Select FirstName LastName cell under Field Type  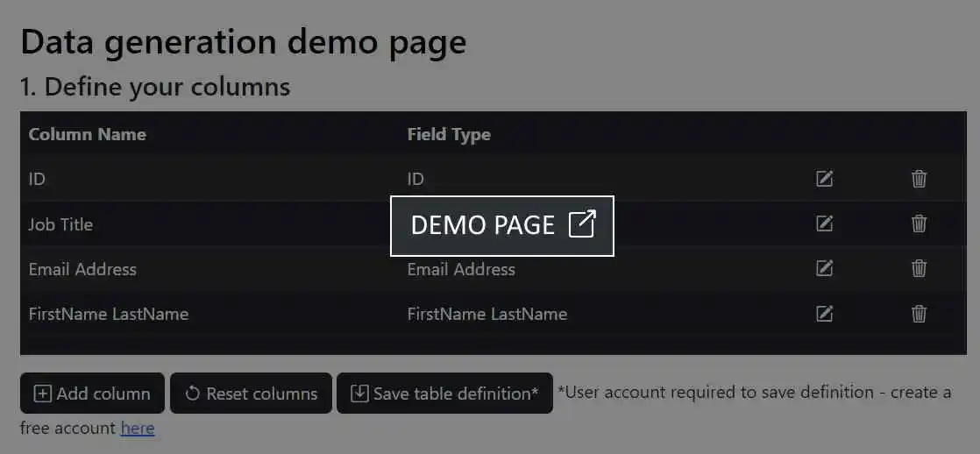(x=486, y=314)
